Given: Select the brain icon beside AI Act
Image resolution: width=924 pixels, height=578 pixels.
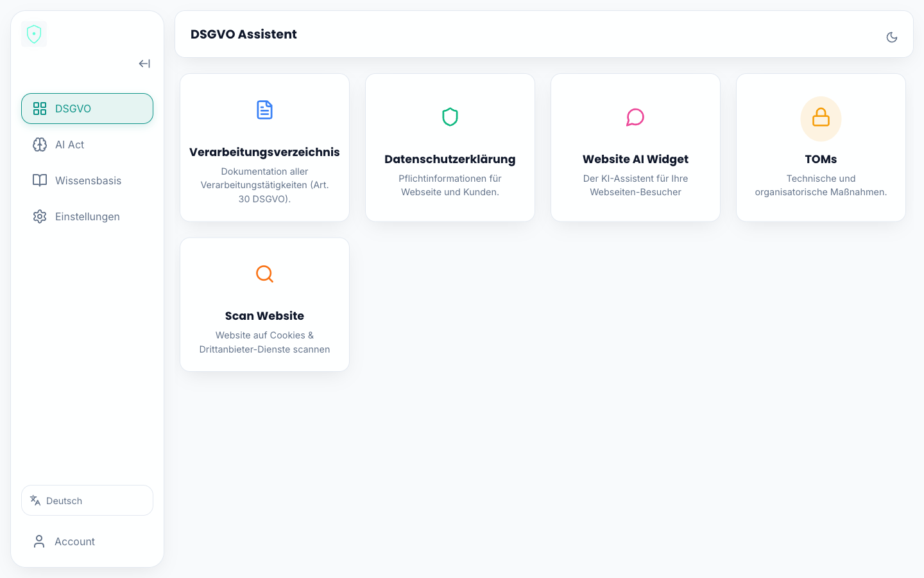Looking at the screenshot, I should coord(40,144).
